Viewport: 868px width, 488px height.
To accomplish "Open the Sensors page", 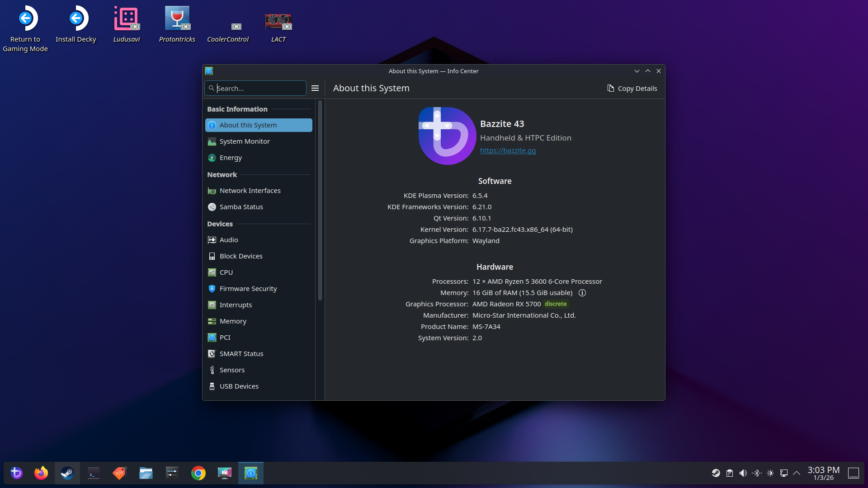I will click(232, 370).
